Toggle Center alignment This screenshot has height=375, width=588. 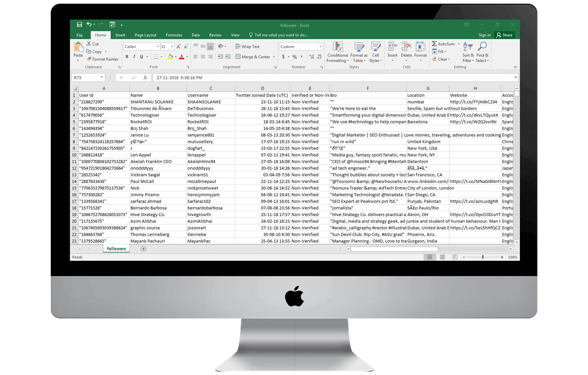(x=203, y=57)
